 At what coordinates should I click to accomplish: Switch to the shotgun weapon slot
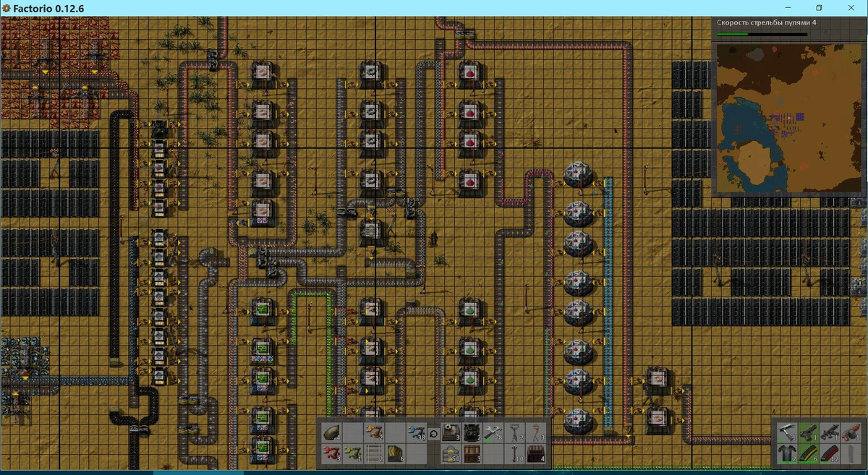[851, 432]
